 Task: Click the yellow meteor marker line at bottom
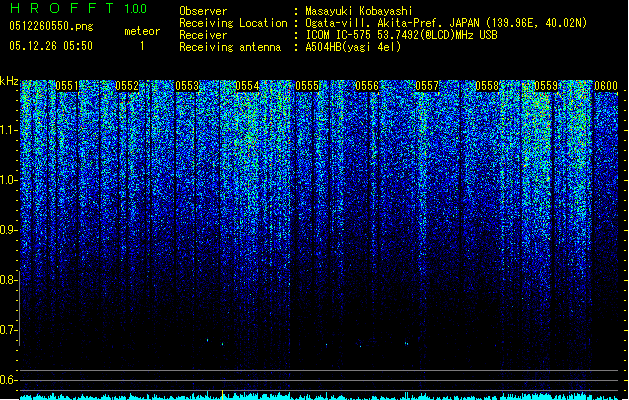(x=222, y=395)
